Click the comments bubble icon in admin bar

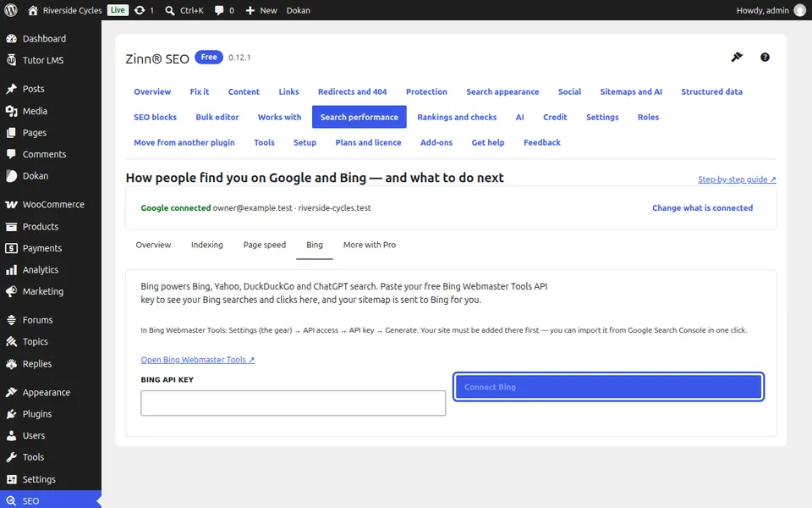pyautogui.click(x=220, y=10)
